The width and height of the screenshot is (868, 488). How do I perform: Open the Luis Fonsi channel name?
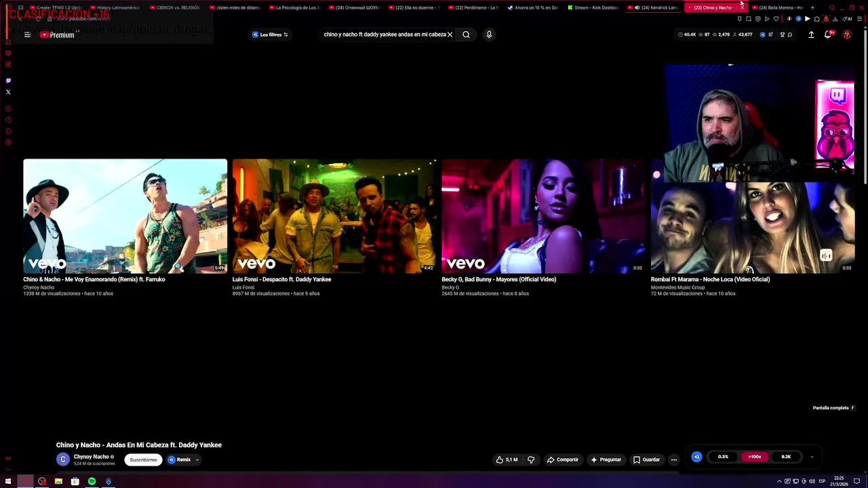[243, 287]
